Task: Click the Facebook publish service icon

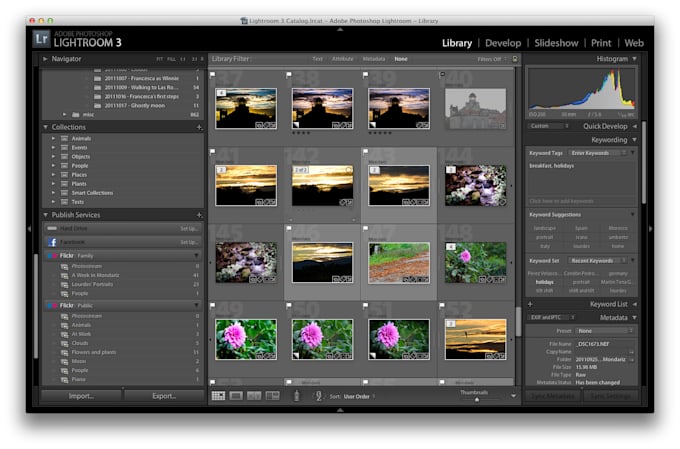Action: coord(51,242)
